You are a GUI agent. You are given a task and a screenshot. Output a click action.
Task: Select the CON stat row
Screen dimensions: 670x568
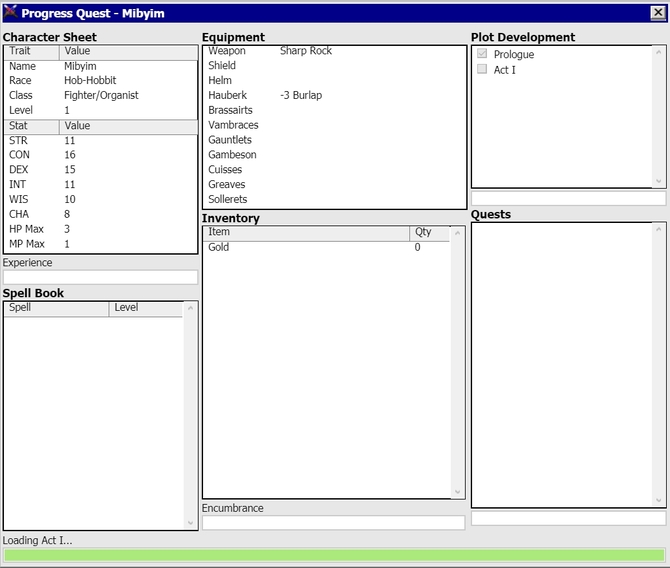(x=101, y=155)
